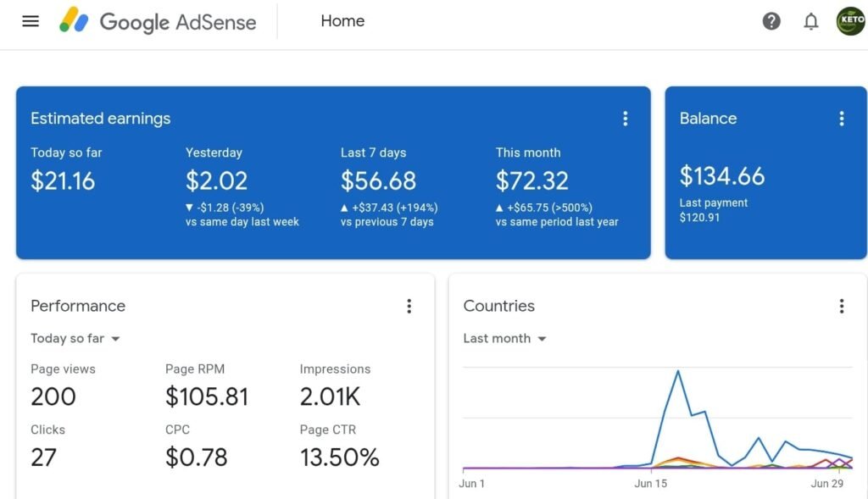Click the blue line peak in Countries chart
This screenshot has height=499, width=868.
coord(677,371)
